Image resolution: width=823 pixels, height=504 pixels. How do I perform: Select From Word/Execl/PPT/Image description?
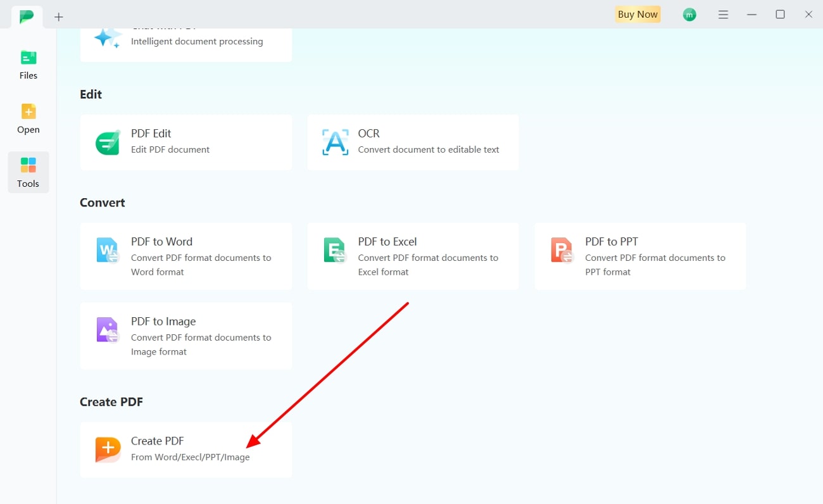pyautogui.click(x=191, y=457)
